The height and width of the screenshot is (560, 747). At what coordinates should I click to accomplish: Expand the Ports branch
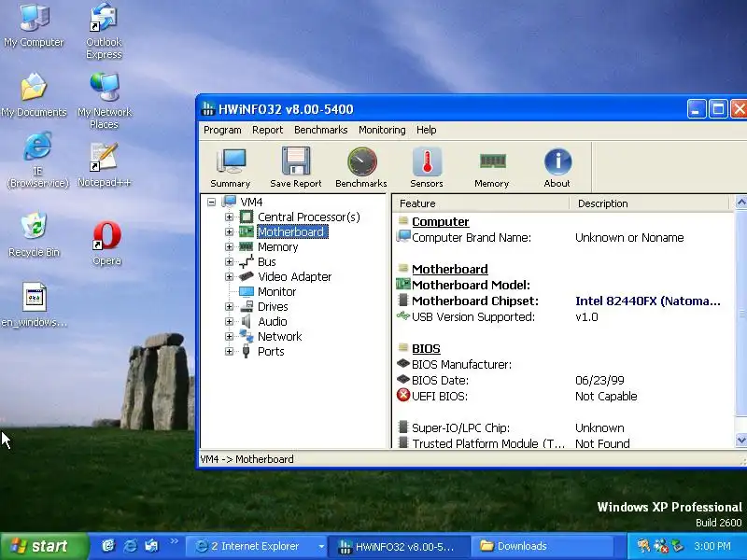coord(229,352)
